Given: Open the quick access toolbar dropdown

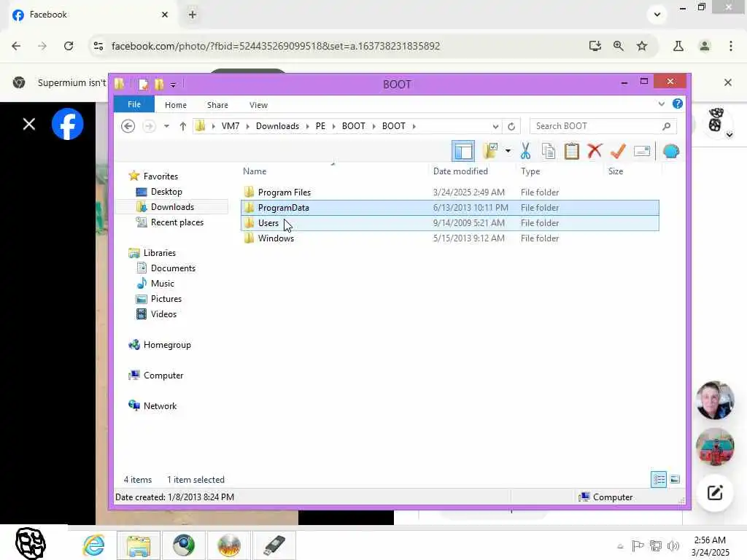Looking at the screenshot, I should tap(173, 85).
